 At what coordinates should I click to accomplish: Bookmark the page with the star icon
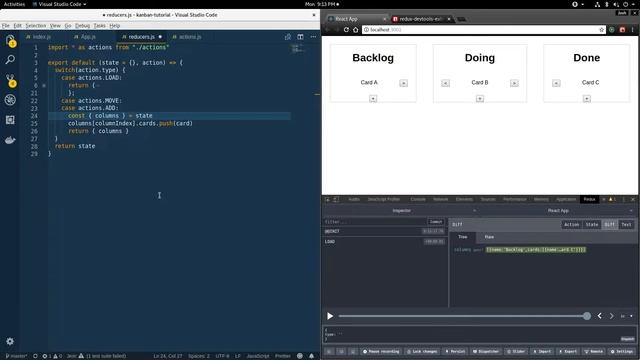pyautogui.click(x=601, y=30)
